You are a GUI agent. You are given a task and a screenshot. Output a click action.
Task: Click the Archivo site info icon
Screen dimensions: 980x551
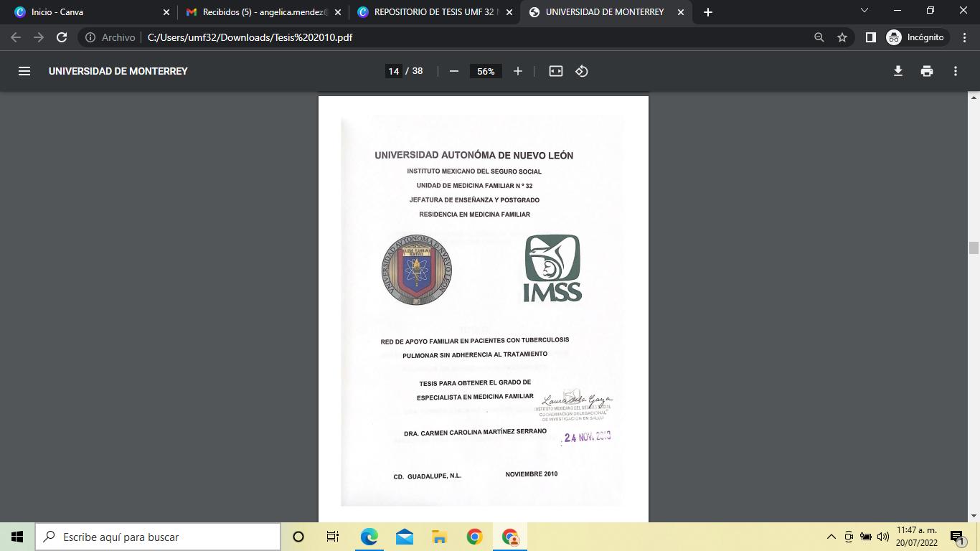90,37
